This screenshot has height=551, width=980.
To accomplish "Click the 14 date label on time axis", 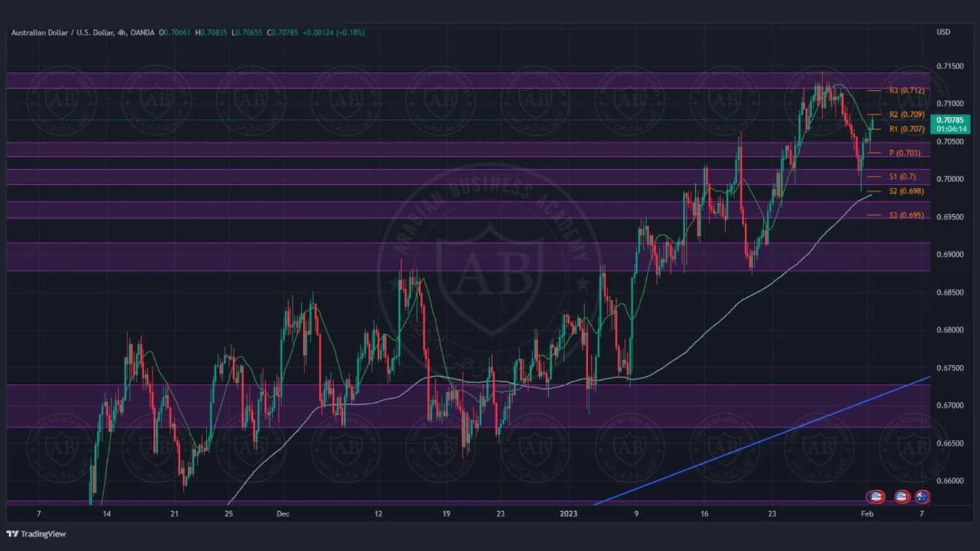I will pos(106,514).
